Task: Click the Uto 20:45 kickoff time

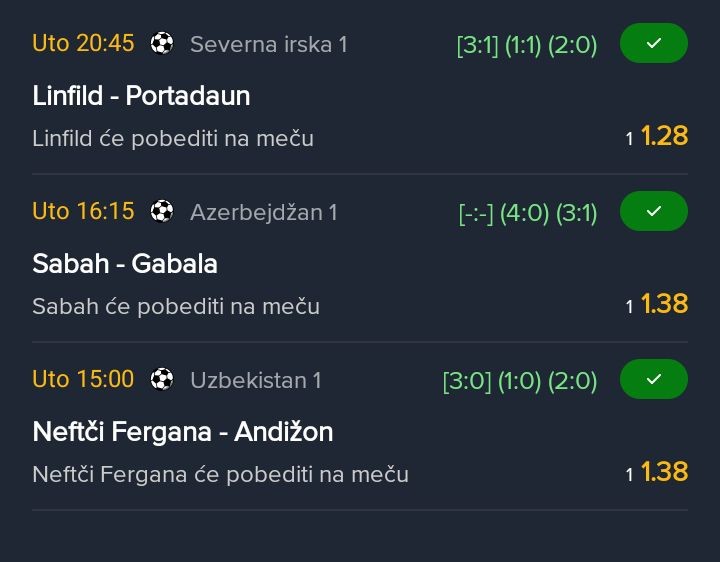Action: (83, 43)
